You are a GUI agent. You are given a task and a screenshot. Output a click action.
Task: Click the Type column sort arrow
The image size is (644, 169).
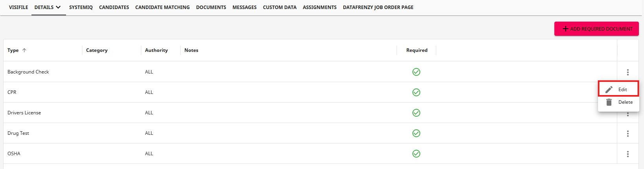[x=24, y=50]
